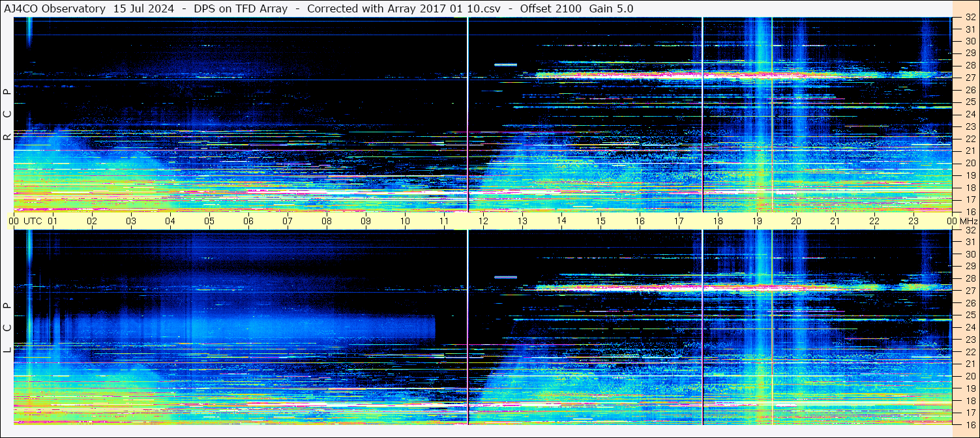This screenshot has height=438, width=980.
Task: Click the "AJ4CO Observatory" title text
Action: 55,9
